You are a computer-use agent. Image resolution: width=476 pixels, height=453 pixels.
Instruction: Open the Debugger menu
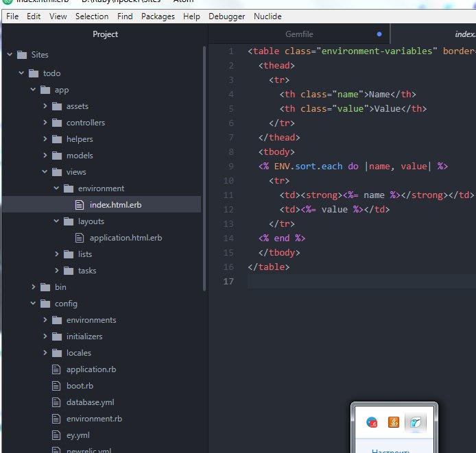pos(227,16)
